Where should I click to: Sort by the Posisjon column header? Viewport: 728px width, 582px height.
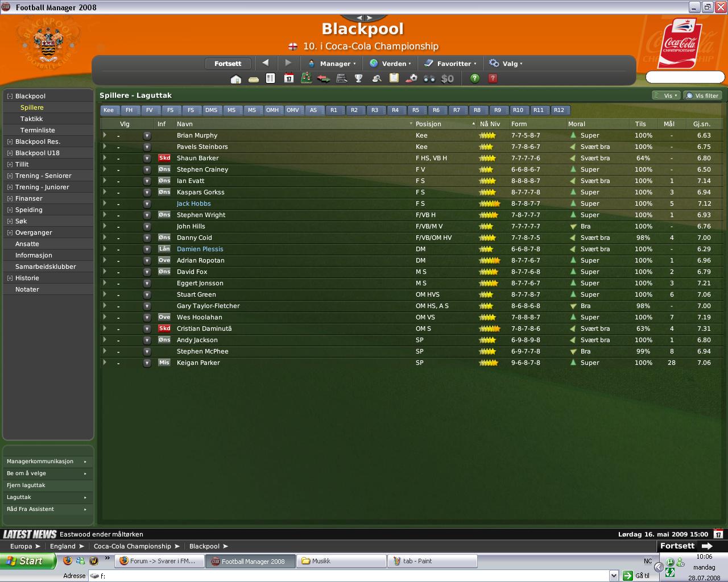coord(428,124)
